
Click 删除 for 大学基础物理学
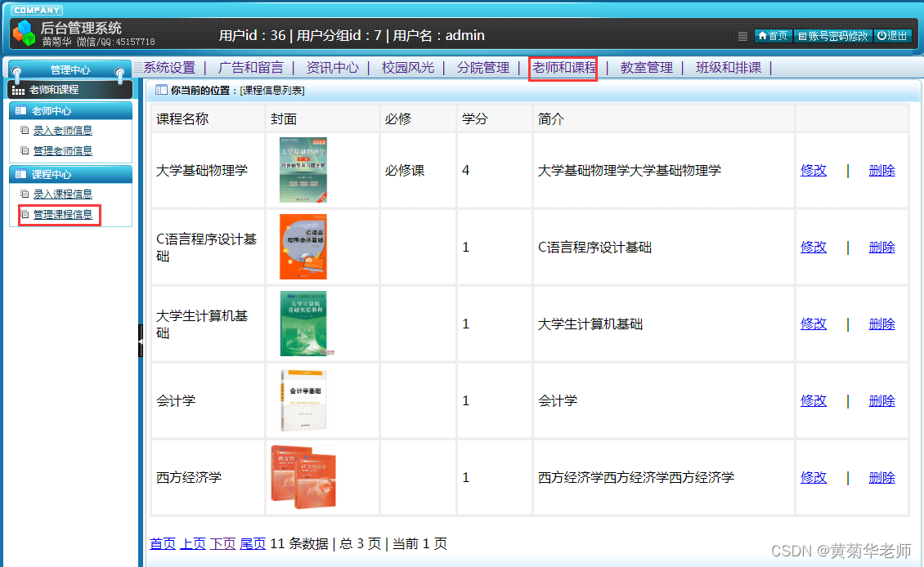point(881,170)
